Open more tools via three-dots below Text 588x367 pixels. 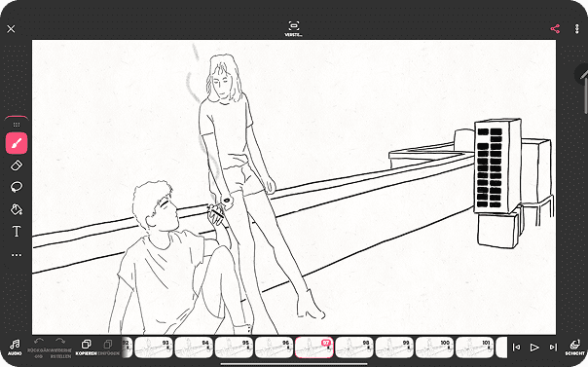(17, 255)
